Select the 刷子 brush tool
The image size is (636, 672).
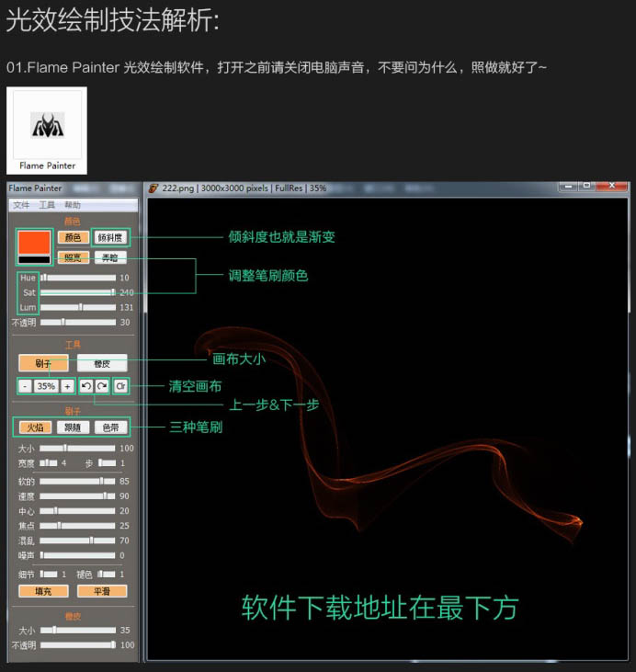tap(43, 363)
